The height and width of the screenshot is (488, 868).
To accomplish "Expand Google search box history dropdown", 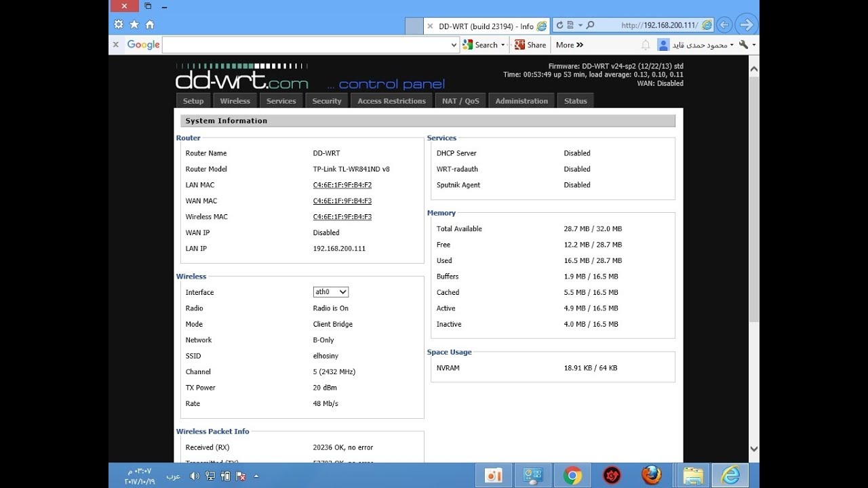I will click(454, 45).
